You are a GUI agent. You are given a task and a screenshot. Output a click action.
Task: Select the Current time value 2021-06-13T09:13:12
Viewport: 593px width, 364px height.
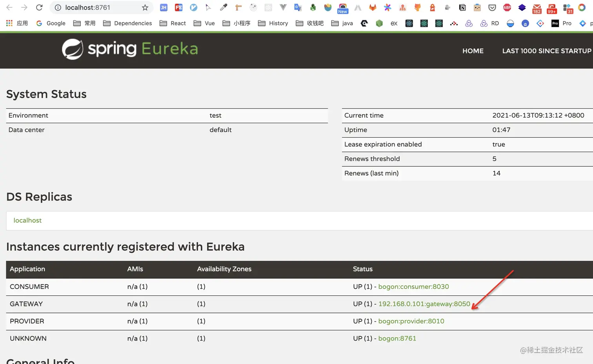coord(538,115)
